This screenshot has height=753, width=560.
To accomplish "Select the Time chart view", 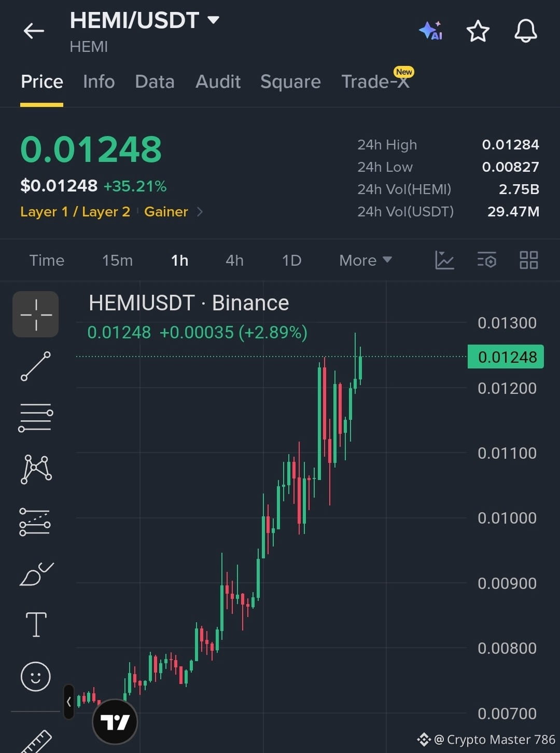I will tap(47, 260).
